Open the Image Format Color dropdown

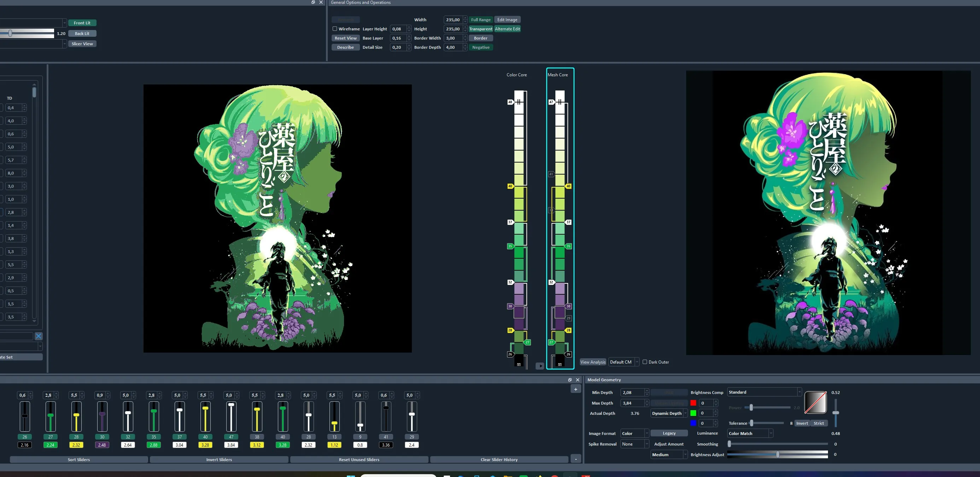pyautogui.click(x=634, y=433)
